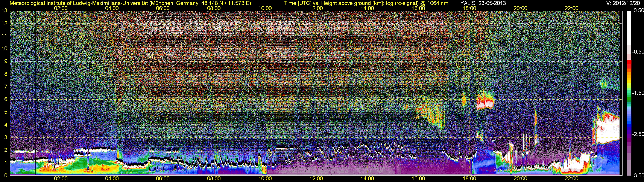Click the '22:00' label on the bottom time axis
The height and width of the screenshot is (182, 644).
[x=571, y=179]
